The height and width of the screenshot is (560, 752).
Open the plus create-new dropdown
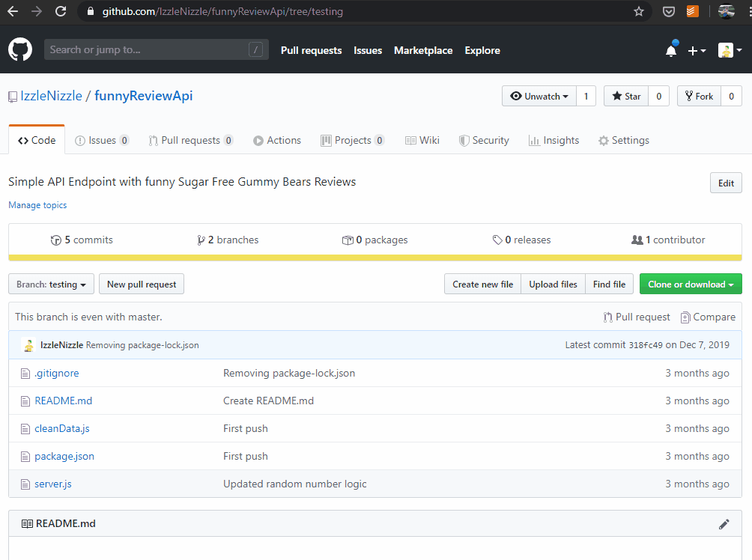697,50
